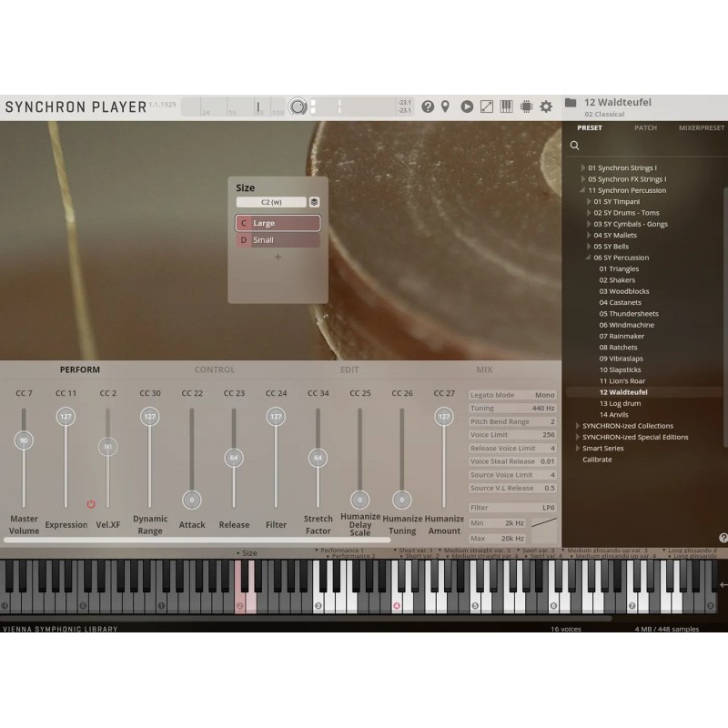Viewport: 728px width, 728px height.
Task: Switch to the MIX tab
Action: 484,369
